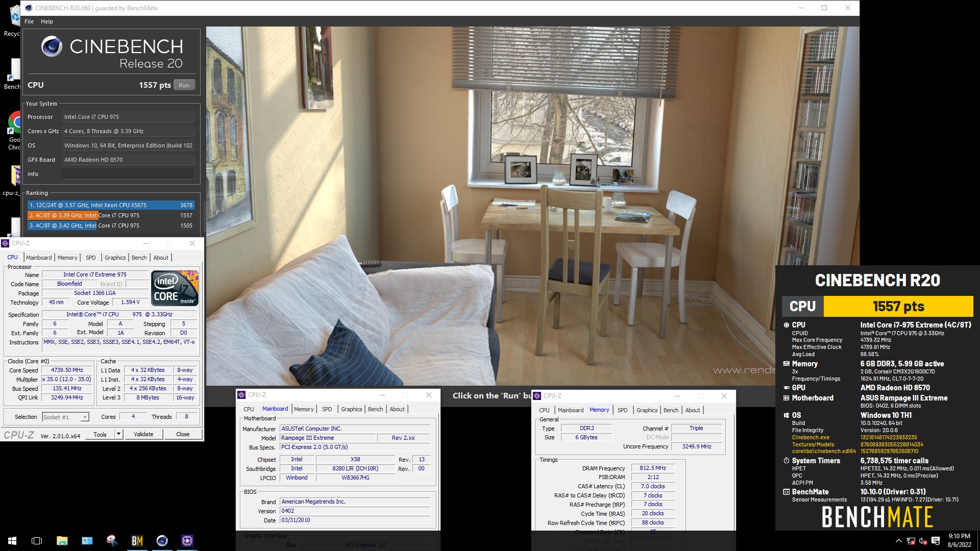This screenshot has width=980, height=551.
Task: Select ranking entry with score 1505
Action: coord(111,226)
